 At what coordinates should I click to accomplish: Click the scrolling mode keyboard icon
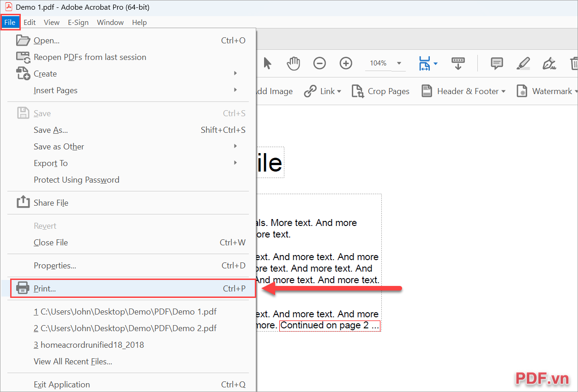tap(458, 63)
